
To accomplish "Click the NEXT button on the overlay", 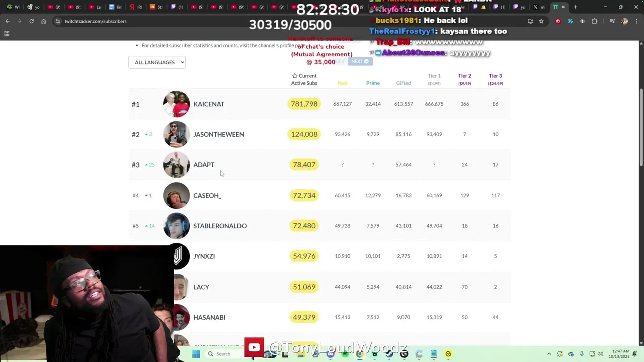I will tap(360, 61).
